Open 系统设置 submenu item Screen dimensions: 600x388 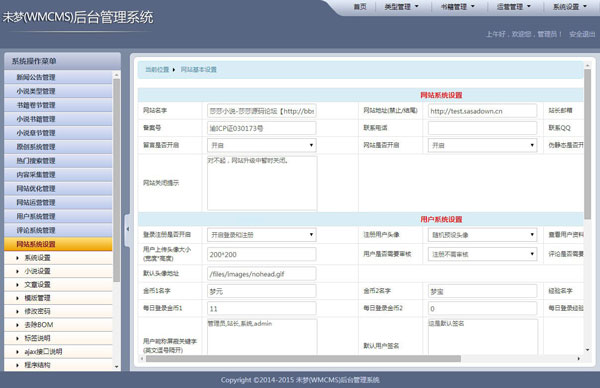58,258
